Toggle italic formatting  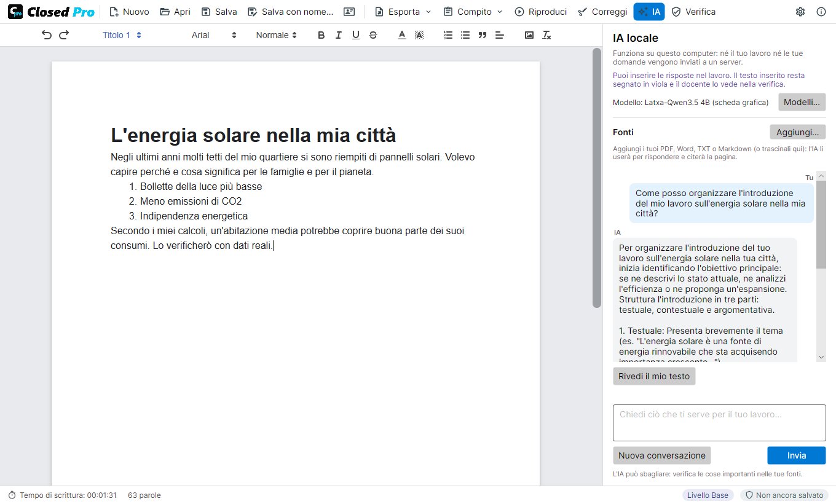[338, 35]
